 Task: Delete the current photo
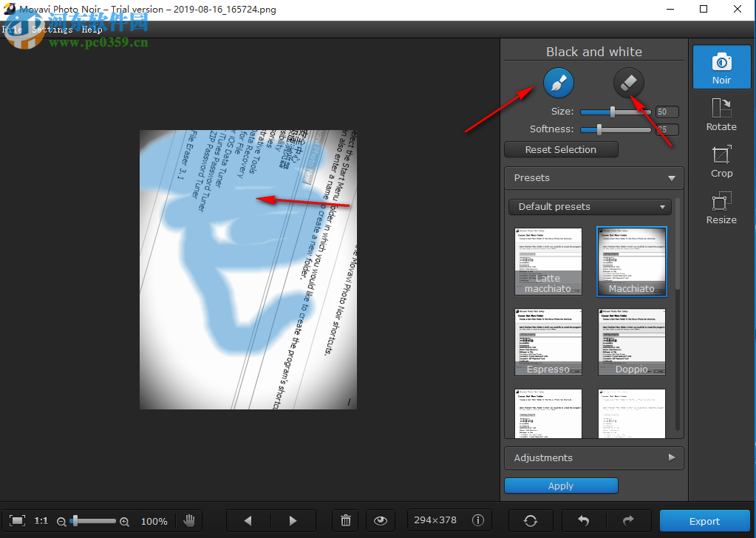click(344, 520)
